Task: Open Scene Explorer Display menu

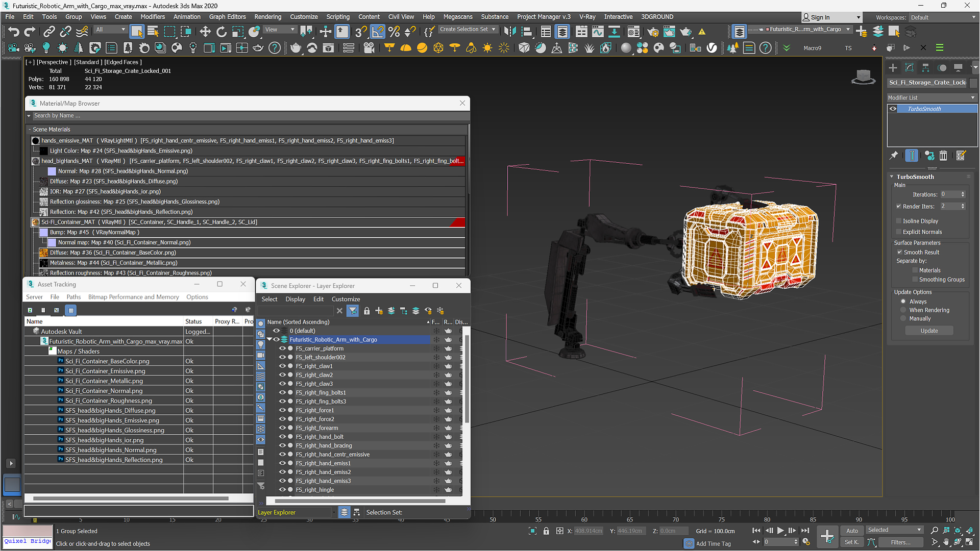Action: coord(295,299)
